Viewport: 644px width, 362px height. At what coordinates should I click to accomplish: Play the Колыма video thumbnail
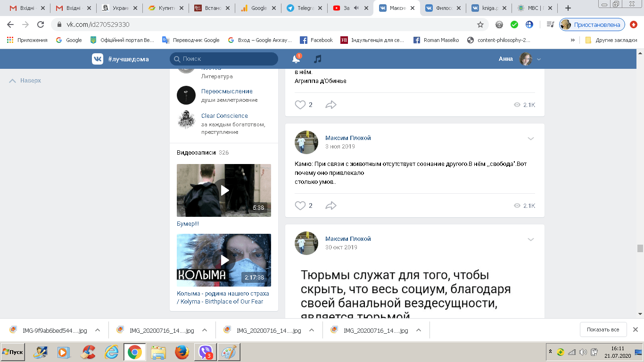tap(224, 260)
